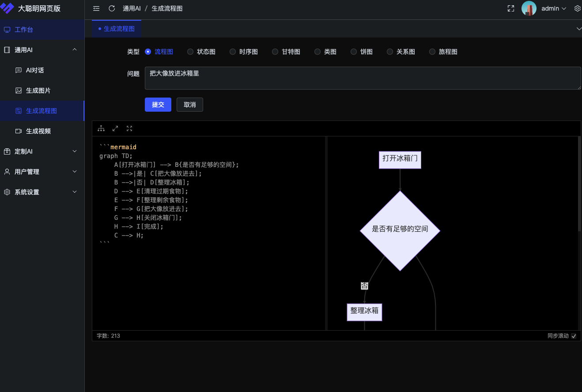Click the 生成图片 picture icon
Screen dimensions: 582x392
pos(19,90)
